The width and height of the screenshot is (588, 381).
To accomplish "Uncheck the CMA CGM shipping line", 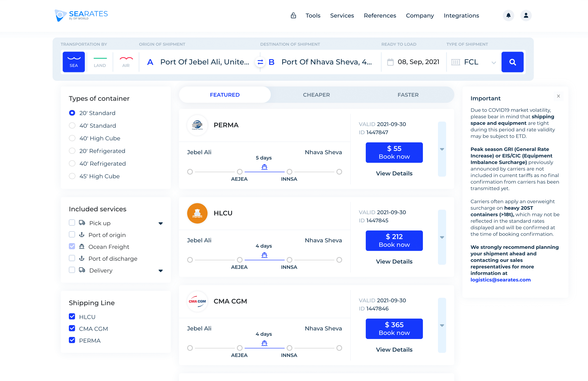I will coord(72,328).
